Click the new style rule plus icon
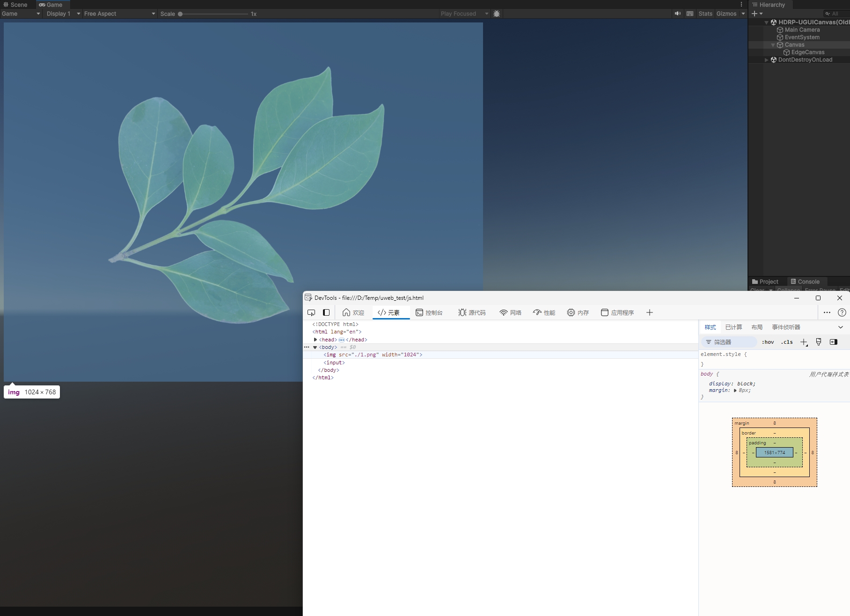 pyautogui.click(x=804, y=342)
